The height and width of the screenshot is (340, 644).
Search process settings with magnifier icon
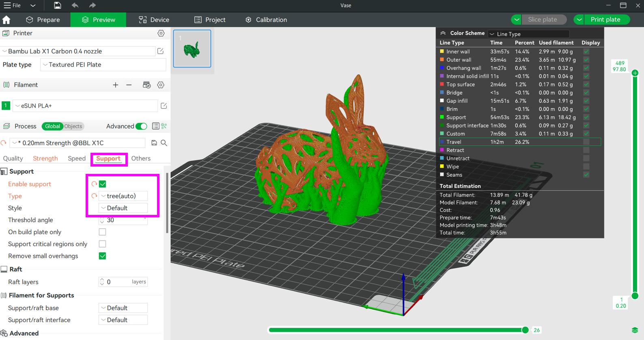coord(164,143)
